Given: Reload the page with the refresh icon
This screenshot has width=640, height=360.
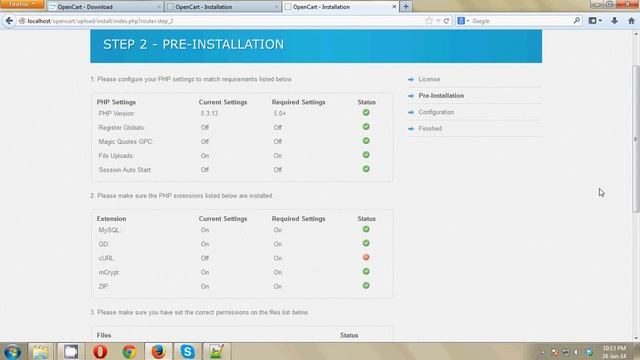Looking at the screenshot, I should click(x=447, y=21).
